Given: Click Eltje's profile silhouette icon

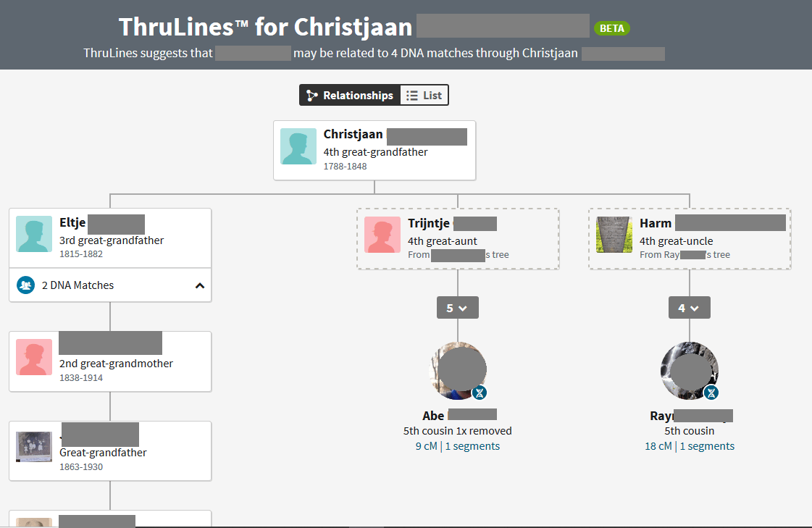Looking at the screenshot, I should pyautogui.click(x=34, y=234).
